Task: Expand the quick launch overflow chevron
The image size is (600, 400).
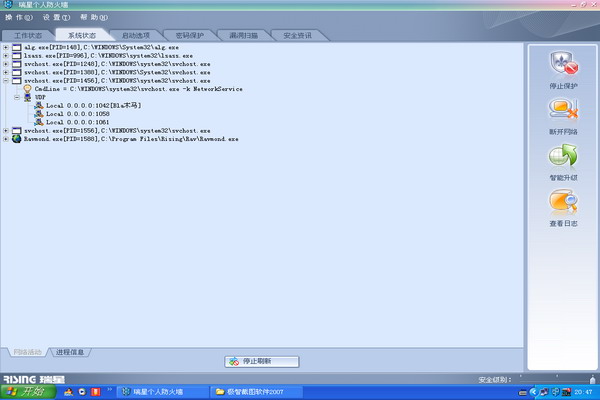Action: tap(109, 389)
